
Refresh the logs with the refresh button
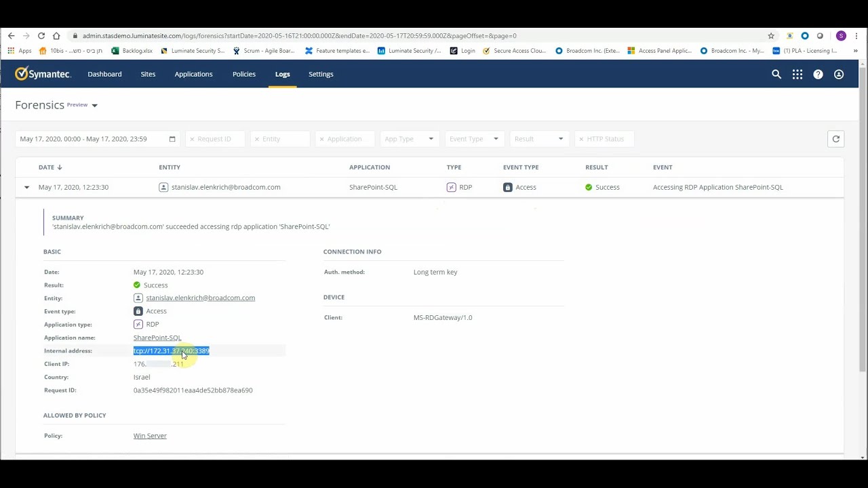click(836, 139)
